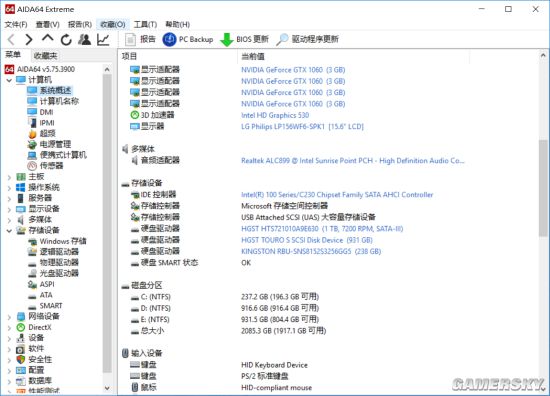Open Realtek ALC899 audio adapter link
The image size is (550, 396).
(x=353, y=161)
